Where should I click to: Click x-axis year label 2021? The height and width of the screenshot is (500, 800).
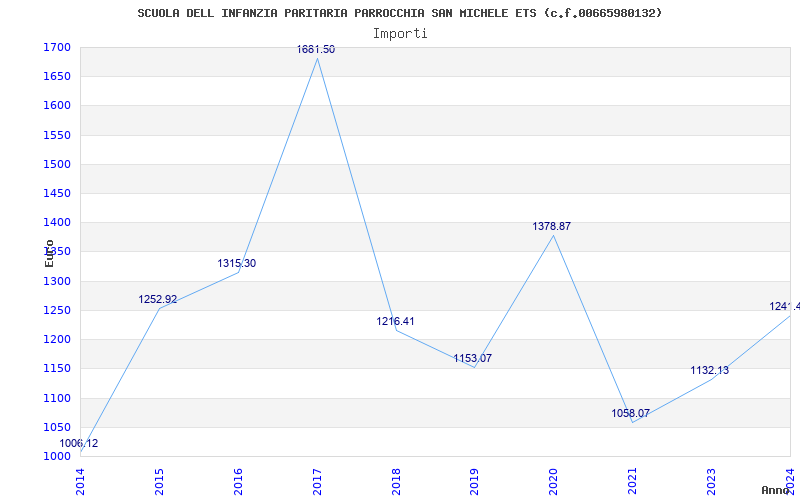633,482
